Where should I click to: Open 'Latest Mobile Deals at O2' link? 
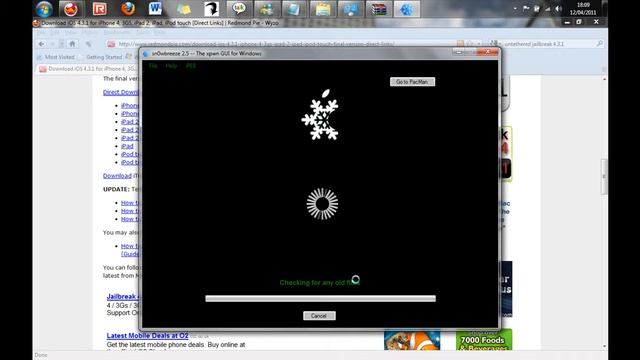click(147, 336)
